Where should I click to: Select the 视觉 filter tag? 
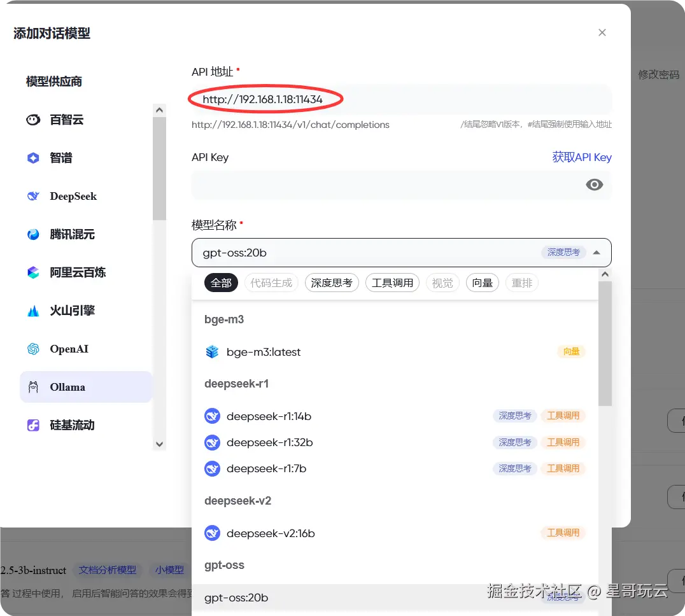[442, 283]
